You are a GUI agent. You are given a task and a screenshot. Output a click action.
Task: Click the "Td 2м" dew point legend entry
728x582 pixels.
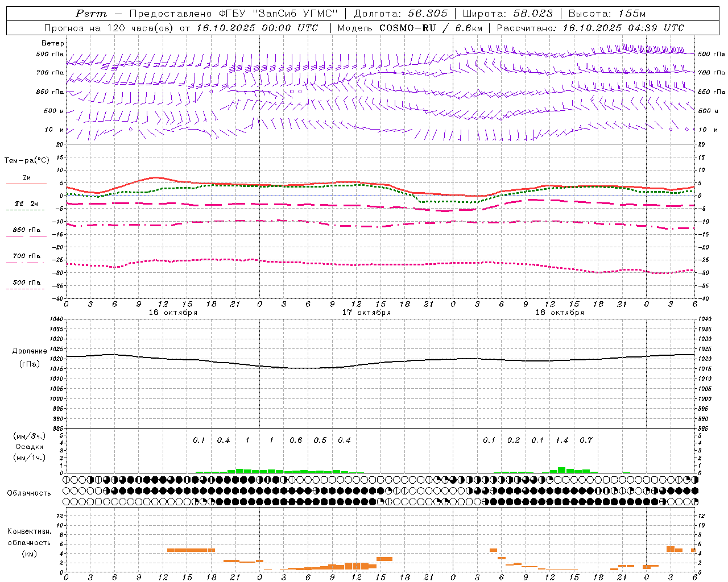click(26, 203)
